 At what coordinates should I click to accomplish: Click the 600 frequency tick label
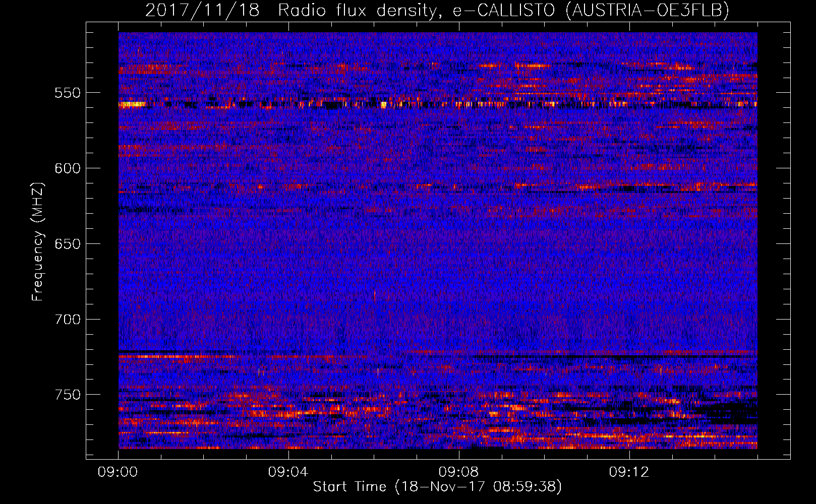[68, 168]
